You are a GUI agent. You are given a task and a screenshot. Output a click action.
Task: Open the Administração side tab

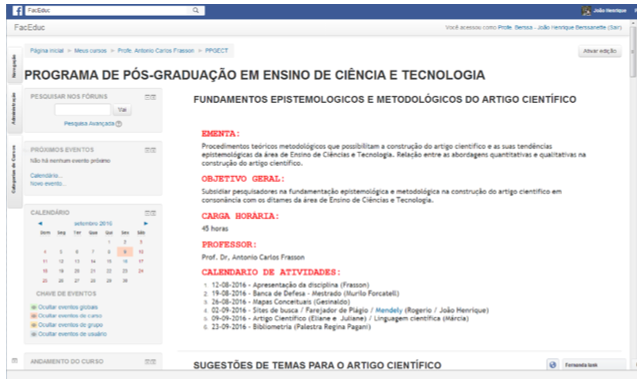[x=14, y=108]
